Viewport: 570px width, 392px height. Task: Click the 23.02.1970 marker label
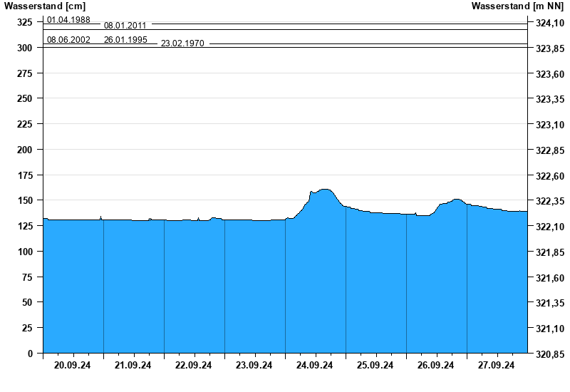coord(182,43)
